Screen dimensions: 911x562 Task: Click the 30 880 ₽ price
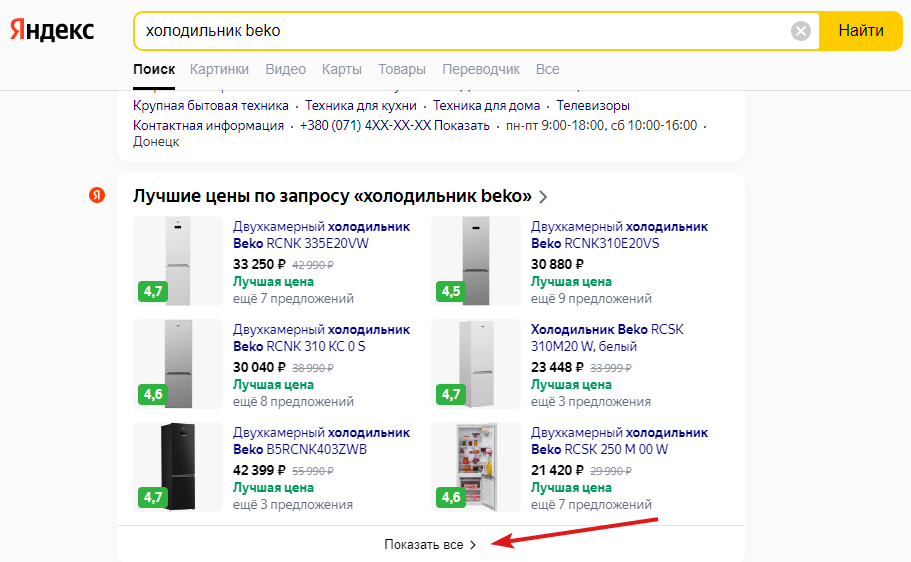click(557, 264)
